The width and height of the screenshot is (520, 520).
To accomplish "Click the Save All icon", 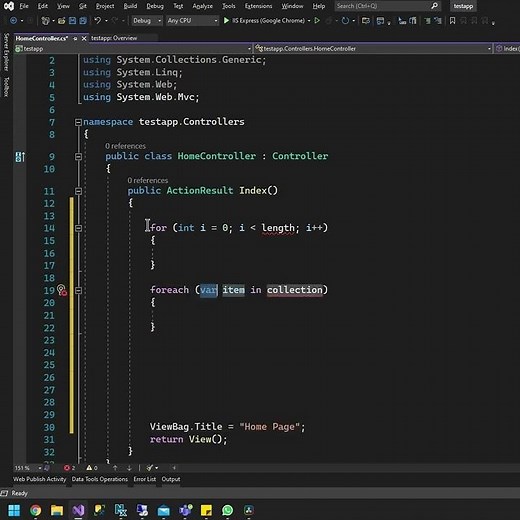I will (83, 21).
